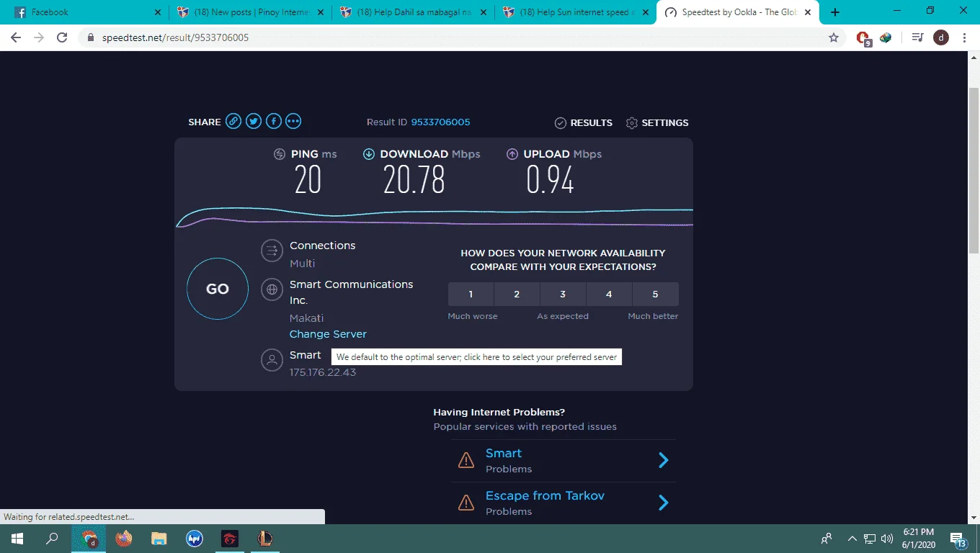View site information lock icon
This screenshot has height=553, width=980.
tap(90, 37)
